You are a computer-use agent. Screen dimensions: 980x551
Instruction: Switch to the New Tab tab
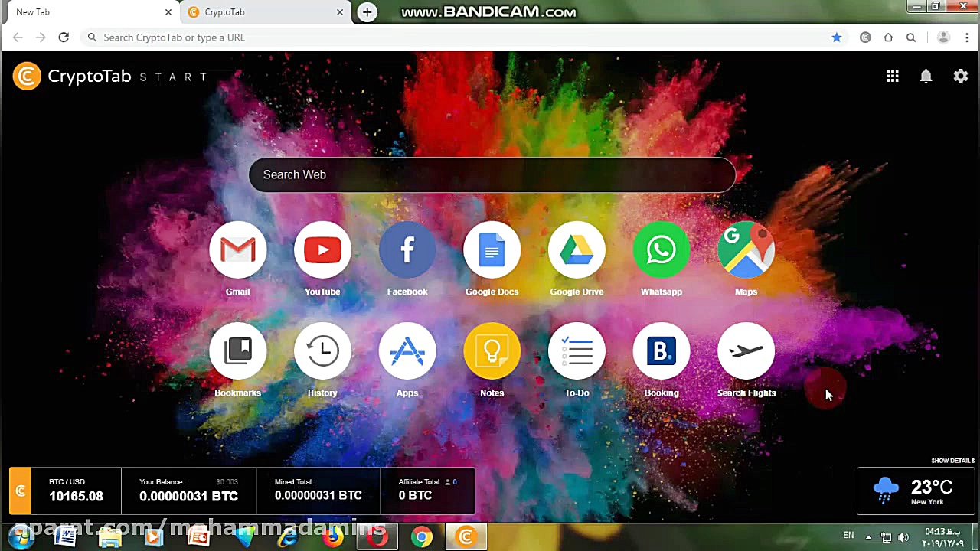[x=91, y=12]
